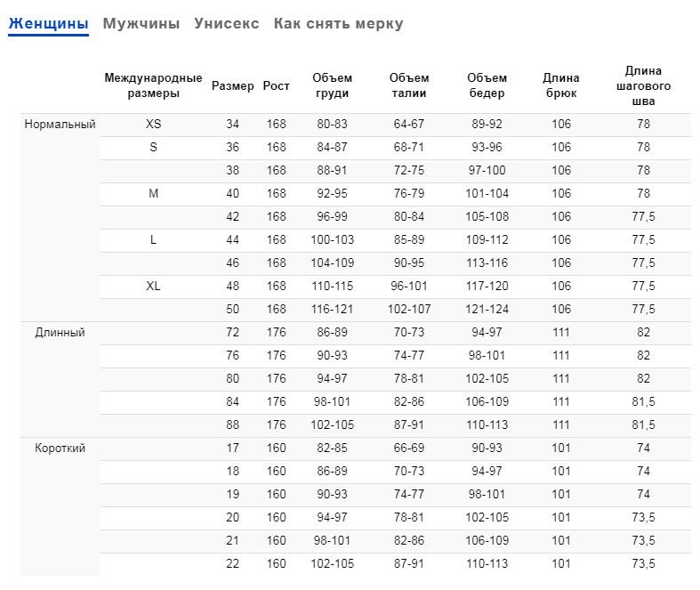
Task: Click the 116-121 chest measurement cell
Action: tap(333, 310)
